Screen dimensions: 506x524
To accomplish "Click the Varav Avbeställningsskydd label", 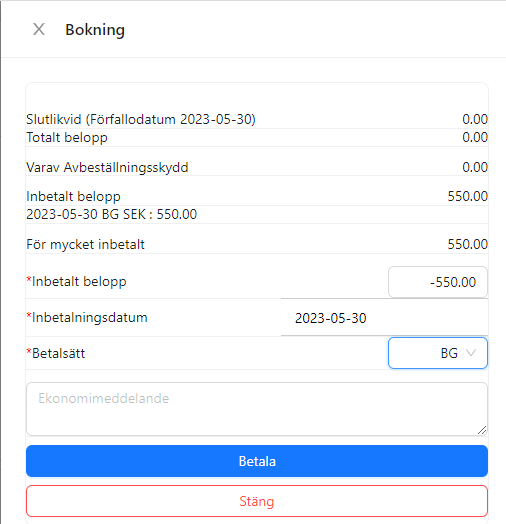I will 107,167.
